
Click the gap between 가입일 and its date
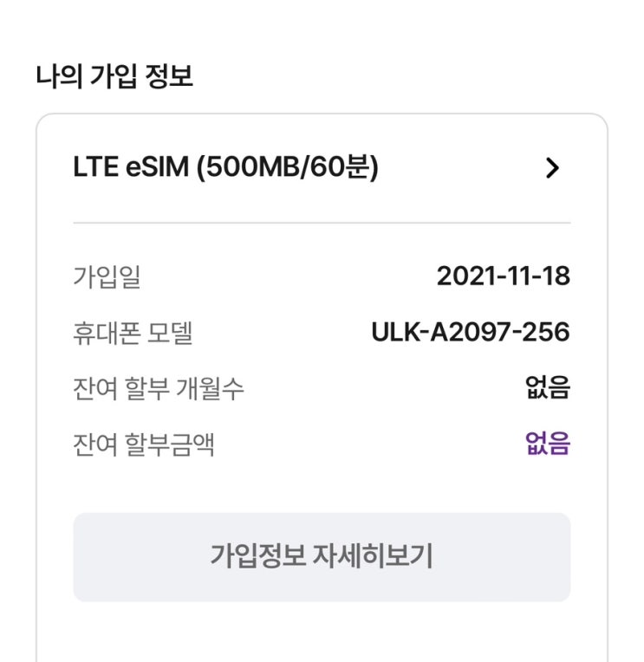tap(286, 277)
